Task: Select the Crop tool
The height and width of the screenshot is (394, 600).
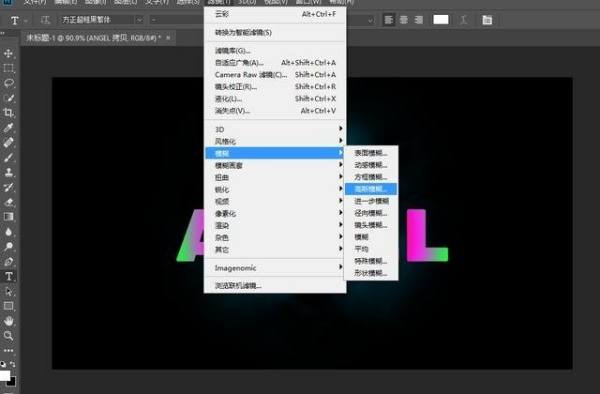Action: 8,112
